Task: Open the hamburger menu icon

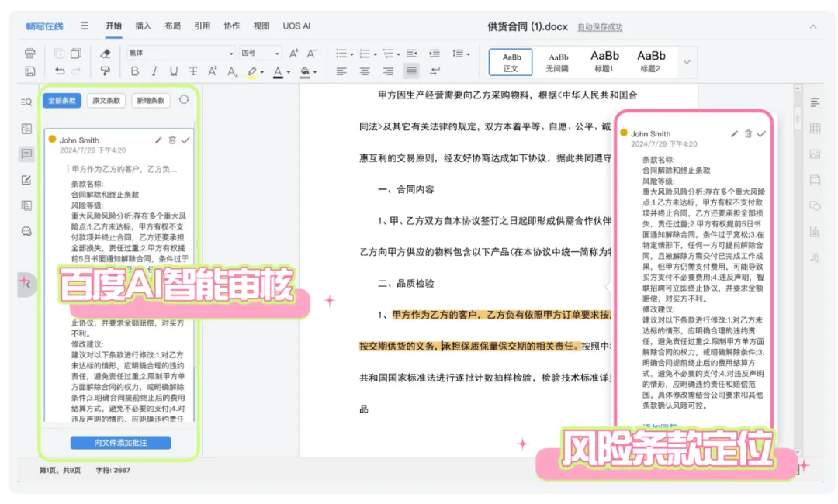Action: [x=85, y=26]
